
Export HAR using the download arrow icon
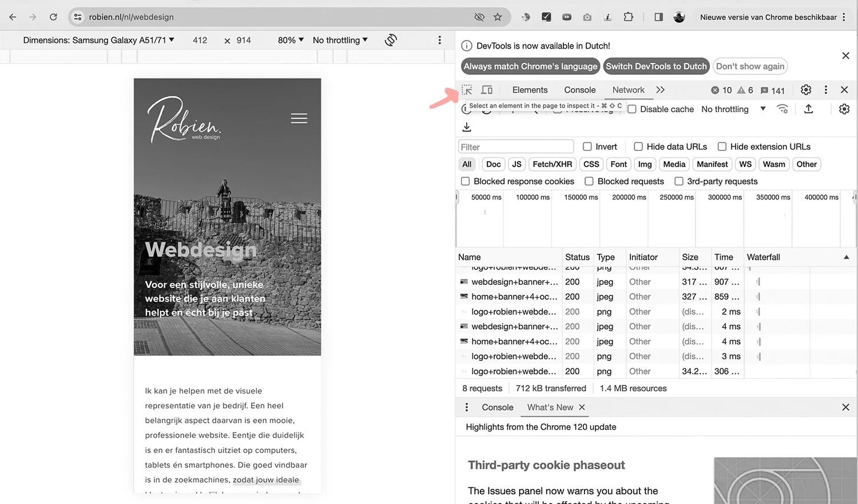pos(467,126)
